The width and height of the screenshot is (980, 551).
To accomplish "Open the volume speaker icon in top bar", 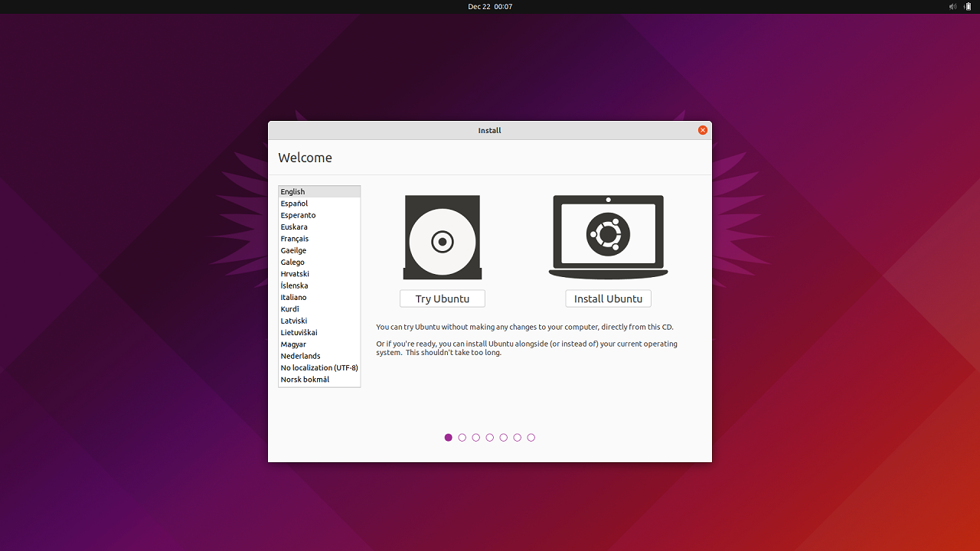I will 953,6.
